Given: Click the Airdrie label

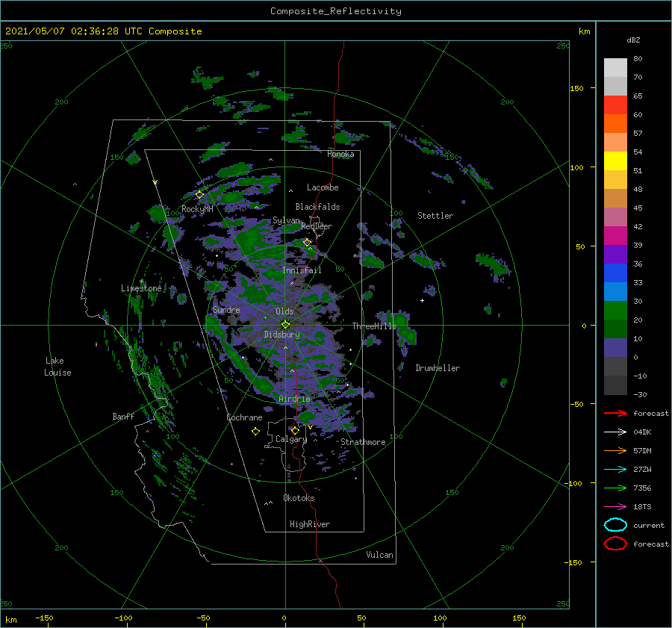Looking at the screenshot, I should tap(294, 399).
